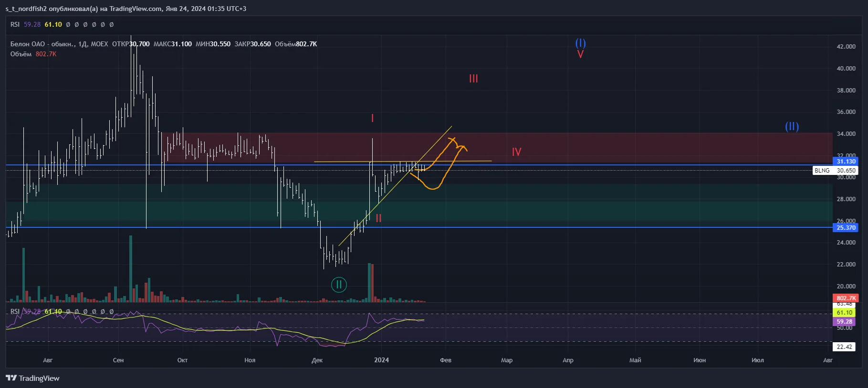Click the purple 59.28 RSI value label
Screen dimensions: 868x388
(844, 322)
